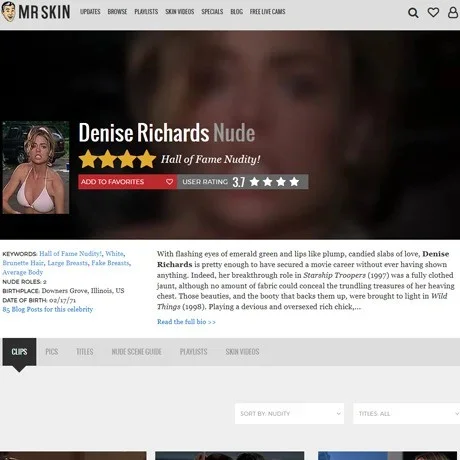The height and width of the screenshot is (460, 460).
Task: Open the search magnifier icon
Action: tap(413, 13)
